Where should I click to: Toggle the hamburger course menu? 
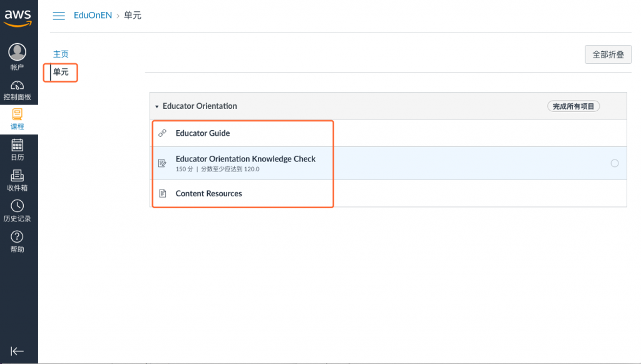tap(59, 16)
